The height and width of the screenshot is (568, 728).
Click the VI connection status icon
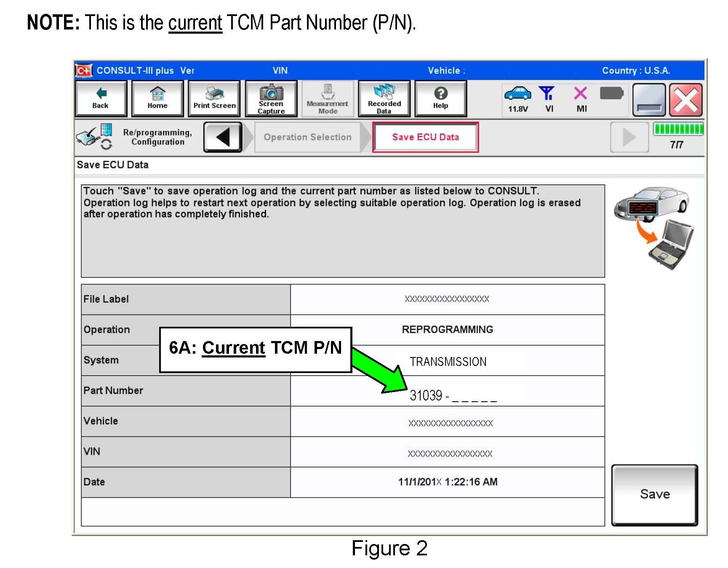tap(547, 93)
